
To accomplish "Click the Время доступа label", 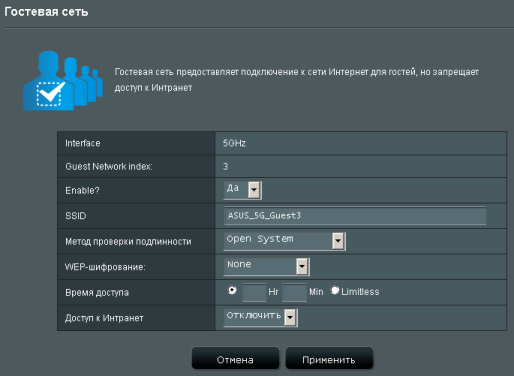I will click(97, 293).
